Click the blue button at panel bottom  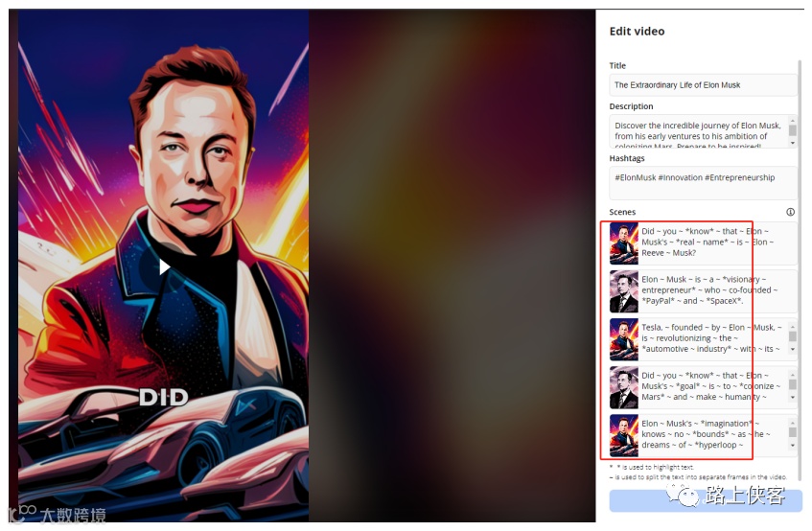pos(706,501)
